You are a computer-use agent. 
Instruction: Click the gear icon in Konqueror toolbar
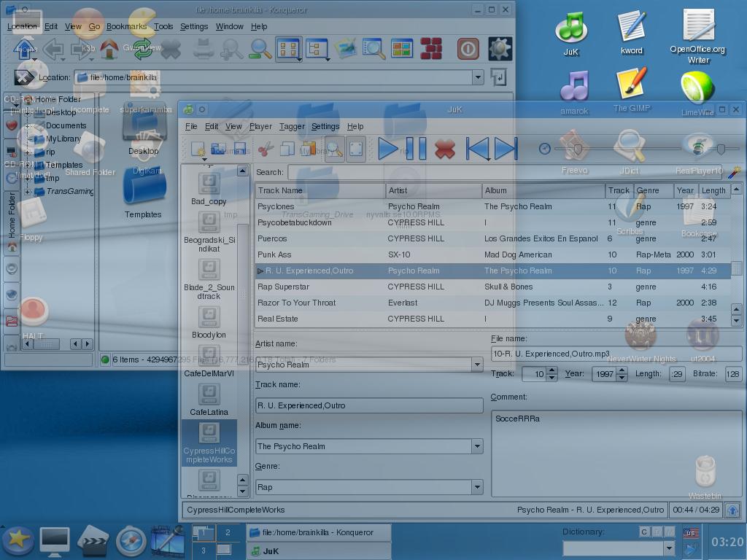[x=500, y=49]
